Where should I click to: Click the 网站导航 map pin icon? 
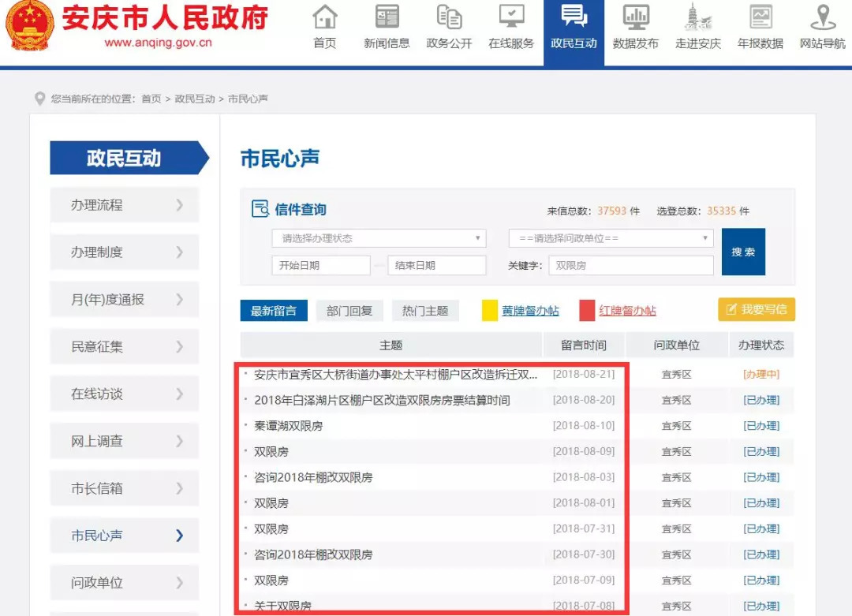[x=823, y=17]
